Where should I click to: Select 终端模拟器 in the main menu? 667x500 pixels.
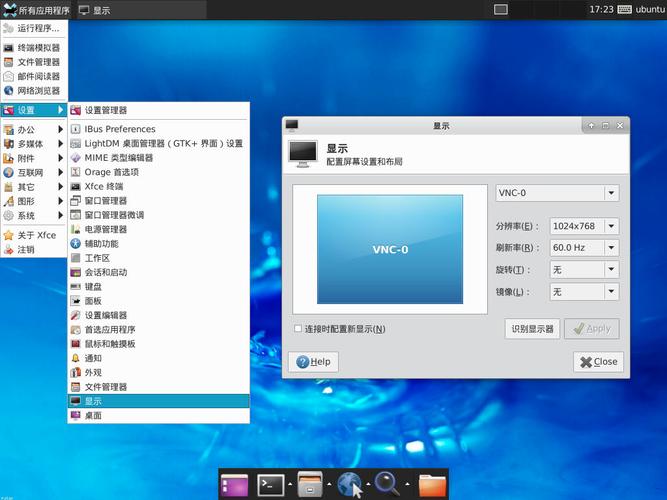pyautogui.click(x=34, y=48)
